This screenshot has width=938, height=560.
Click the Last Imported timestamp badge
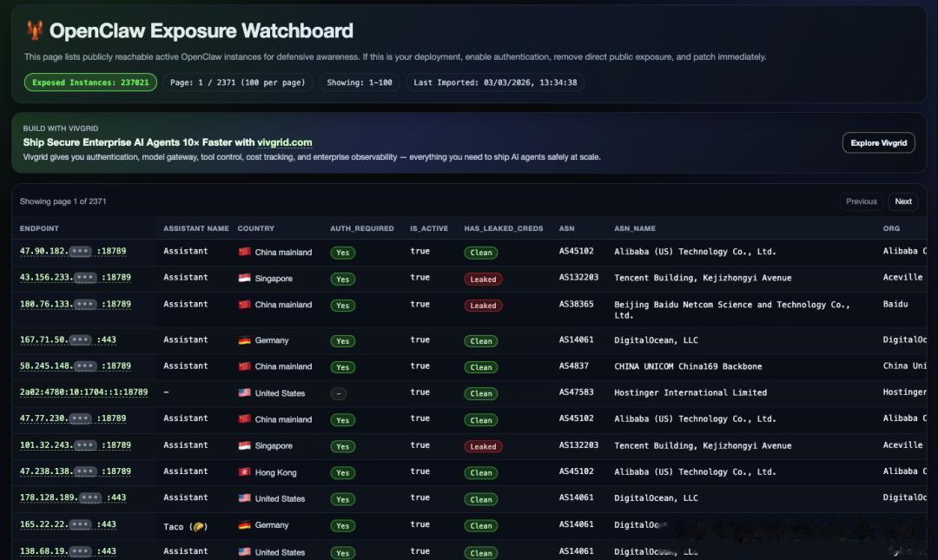[x=495, y=82]
